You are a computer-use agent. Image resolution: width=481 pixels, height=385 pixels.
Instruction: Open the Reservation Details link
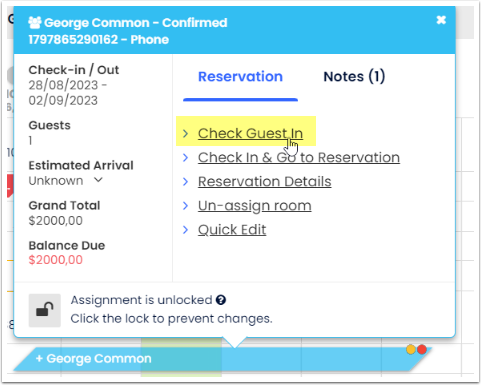click(x=264, y=182)
